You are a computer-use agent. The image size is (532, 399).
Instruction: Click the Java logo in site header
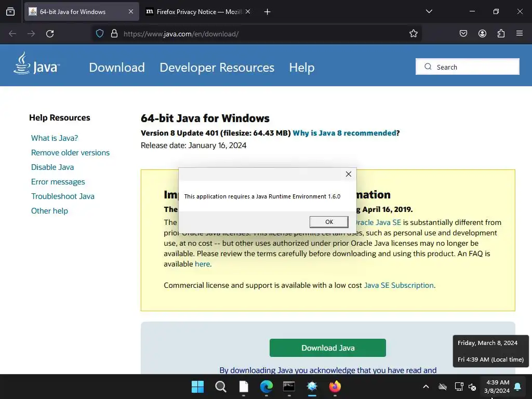(x=36, y=63)
